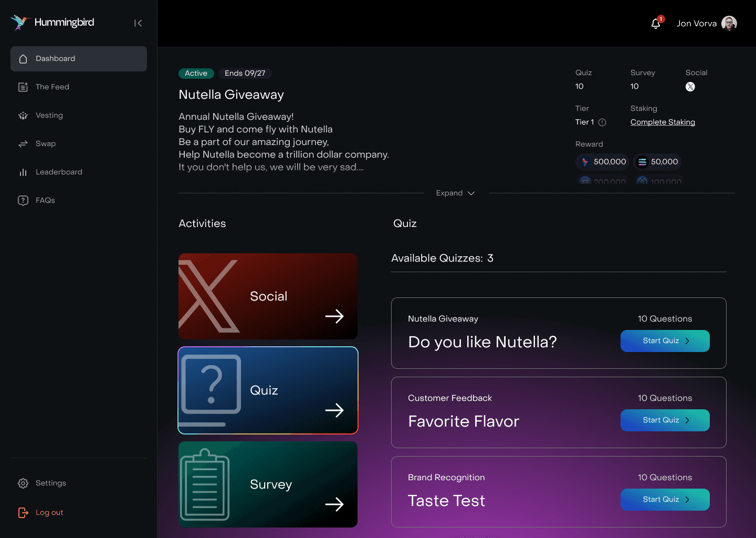Click the 50,000 Solana reward chip
756x538 pixels.
coord(657,162)
